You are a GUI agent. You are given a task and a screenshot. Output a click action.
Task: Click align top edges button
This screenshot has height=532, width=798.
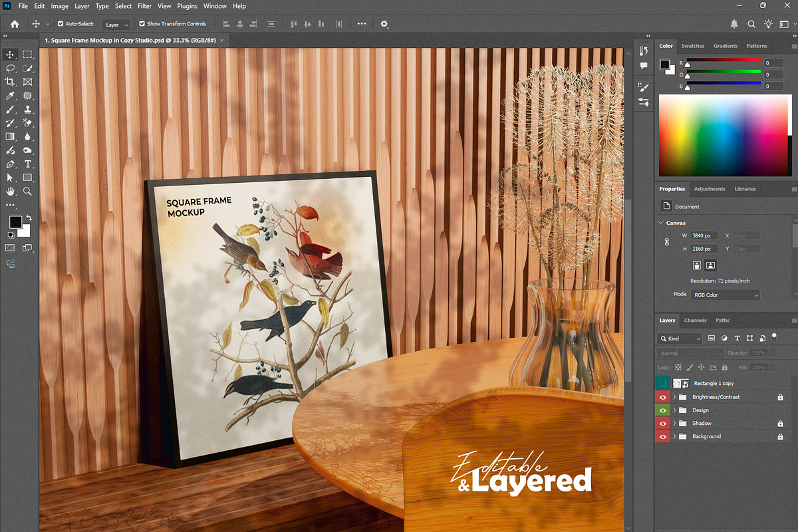[295, 24]
